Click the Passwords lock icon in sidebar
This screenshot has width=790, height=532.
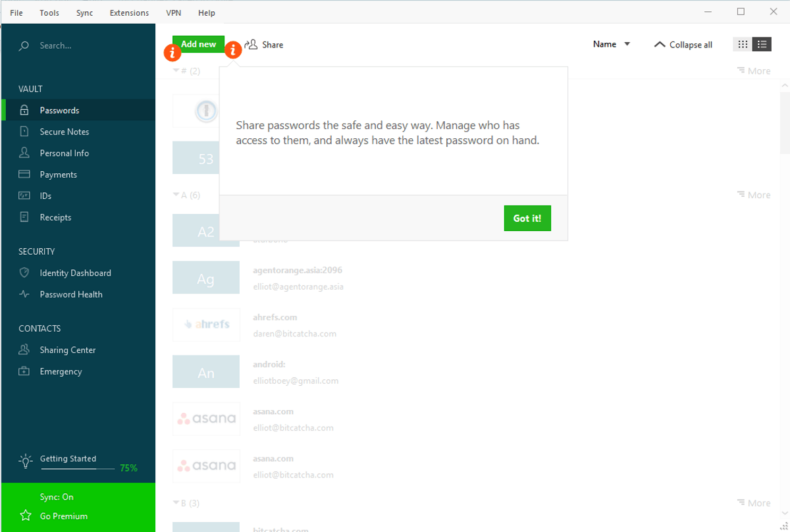pyautogui.click(x=24, y=111)
